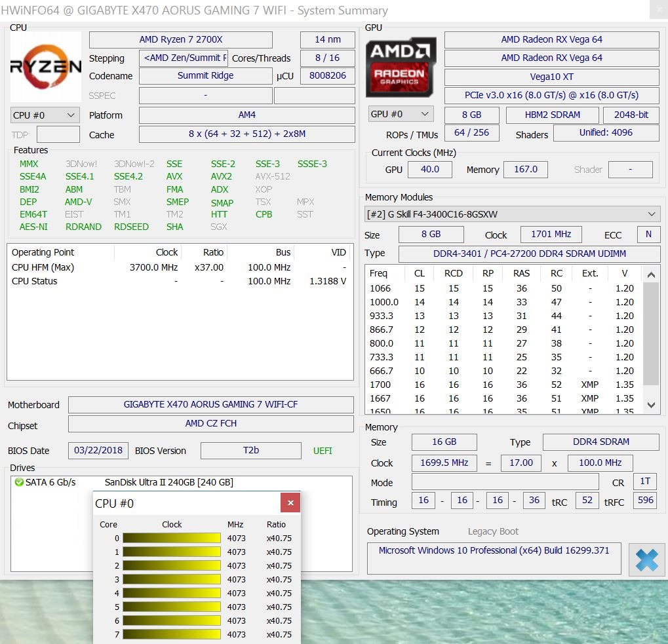Screen dimensions: 668x644
Task: Click the Stepping AMD Zen/Summit field
Action: pos(184,58)
